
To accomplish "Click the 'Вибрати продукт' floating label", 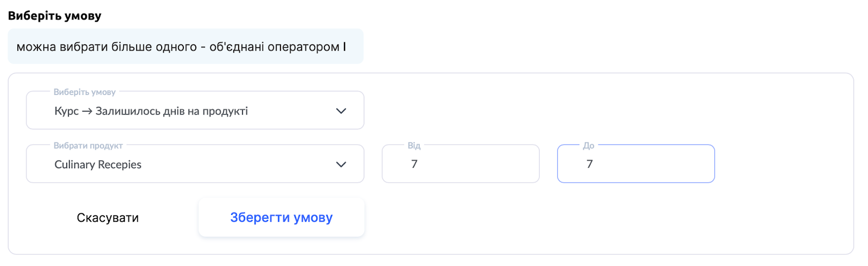I will [x=88, y=145].
